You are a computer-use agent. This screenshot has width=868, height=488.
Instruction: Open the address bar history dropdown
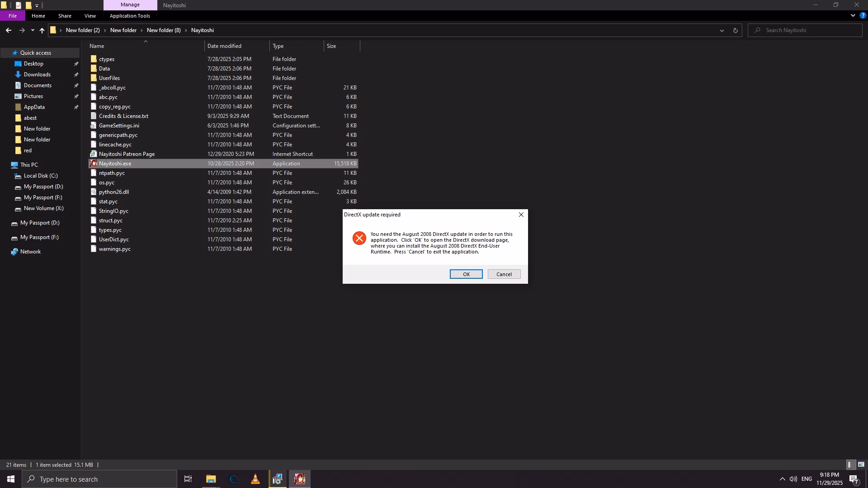click(722, 31)
